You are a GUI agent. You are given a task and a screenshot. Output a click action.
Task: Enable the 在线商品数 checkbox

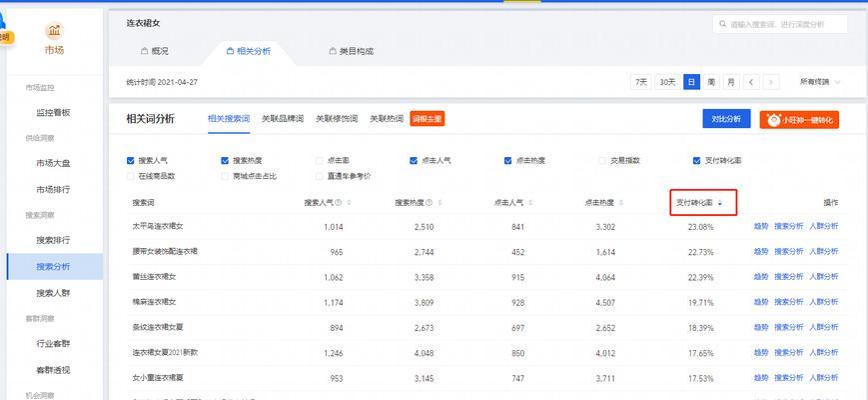131,176
